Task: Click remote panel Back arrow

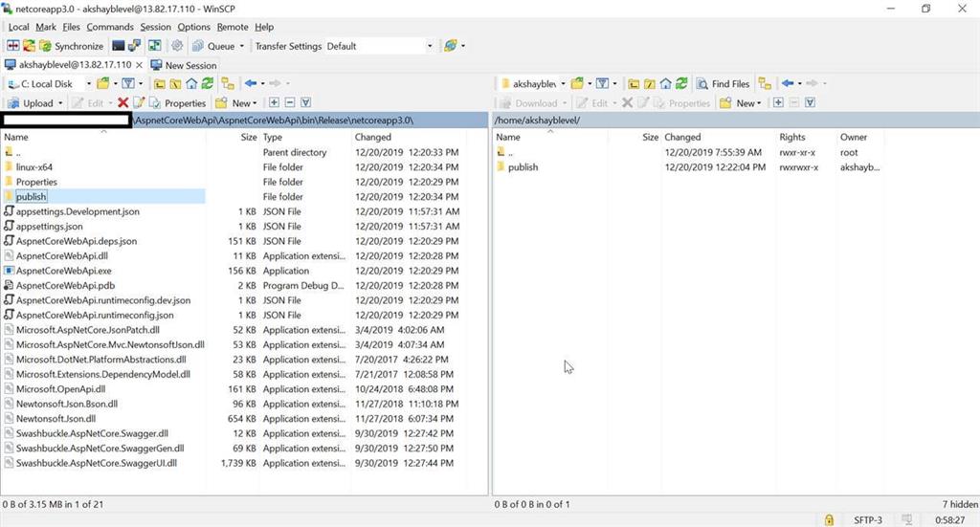Action: [x=788, y=83]
